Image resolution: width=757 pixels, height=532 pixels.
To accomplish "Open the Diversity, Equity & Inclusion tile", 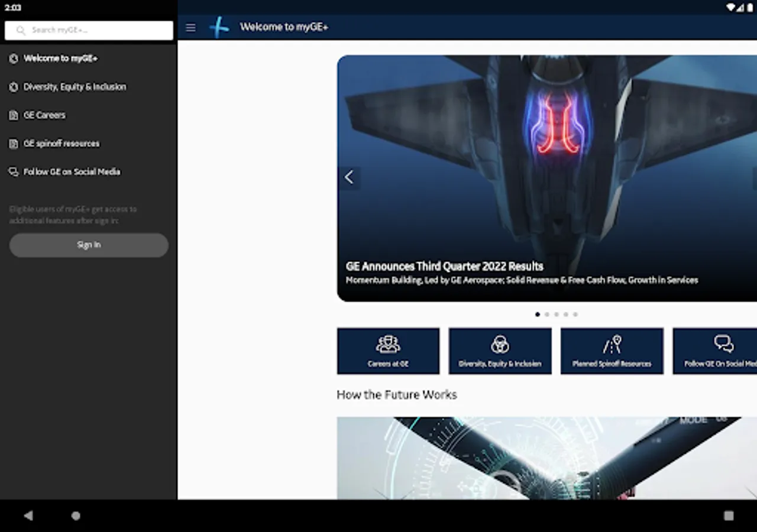I will 500,351.
